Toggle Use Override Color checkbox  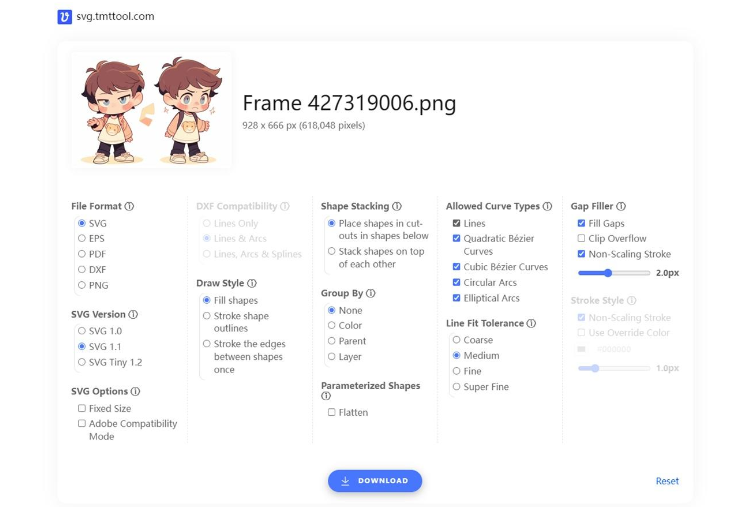pyautogui.click(x=581, y=333)
